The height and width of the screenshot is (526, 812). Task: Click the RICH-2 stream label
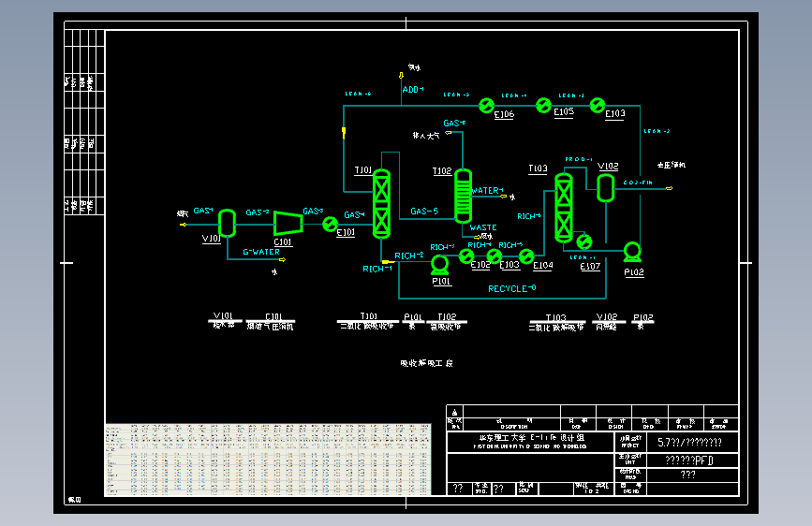(x=409, y=256)
